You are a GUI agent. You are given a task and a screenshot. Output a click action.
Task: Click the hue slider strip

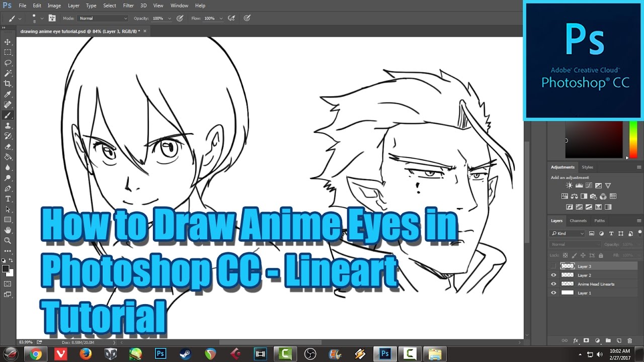point(633,139)
